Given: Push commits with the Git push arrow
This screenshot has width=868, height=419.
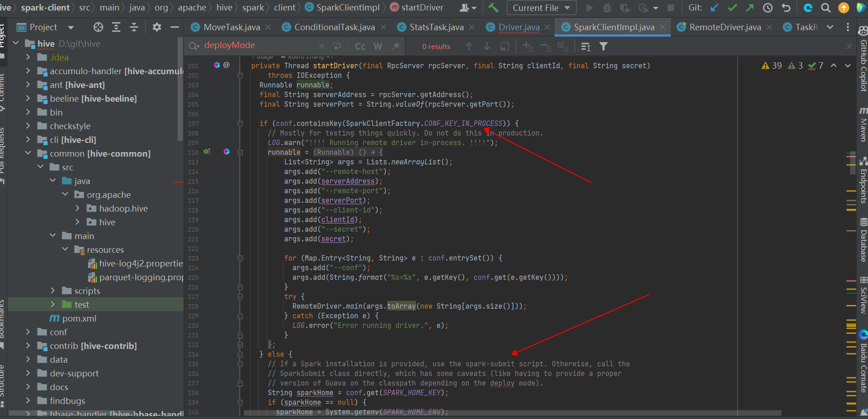Looking at the screenshot, I should 750,8.
